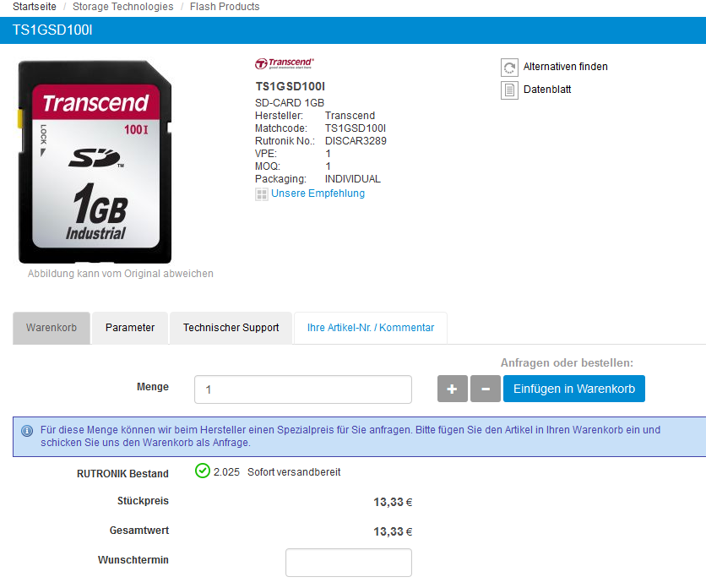Click the Alternativen finden link
The image size is (706, 588).
(566, 67)
